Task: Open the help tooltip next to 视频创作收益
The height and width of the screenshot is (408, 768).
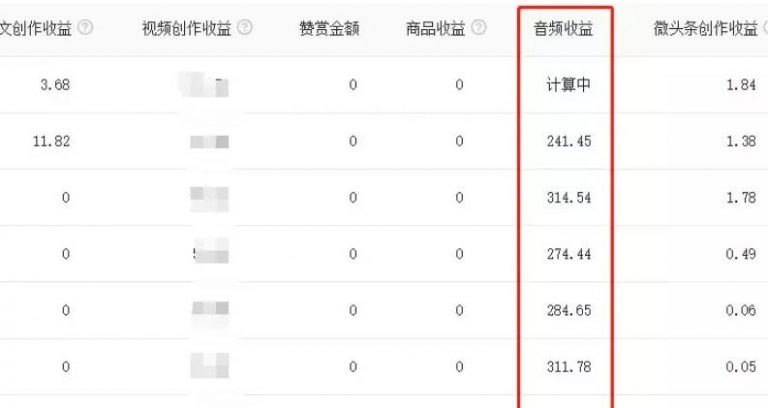Action: (x=245, y=28)
